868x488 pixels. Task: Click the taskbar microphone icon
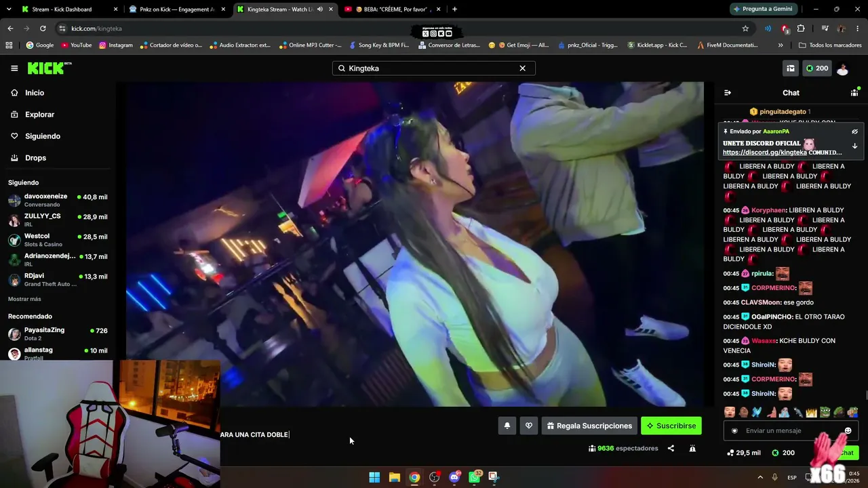[x=775, y=477]
